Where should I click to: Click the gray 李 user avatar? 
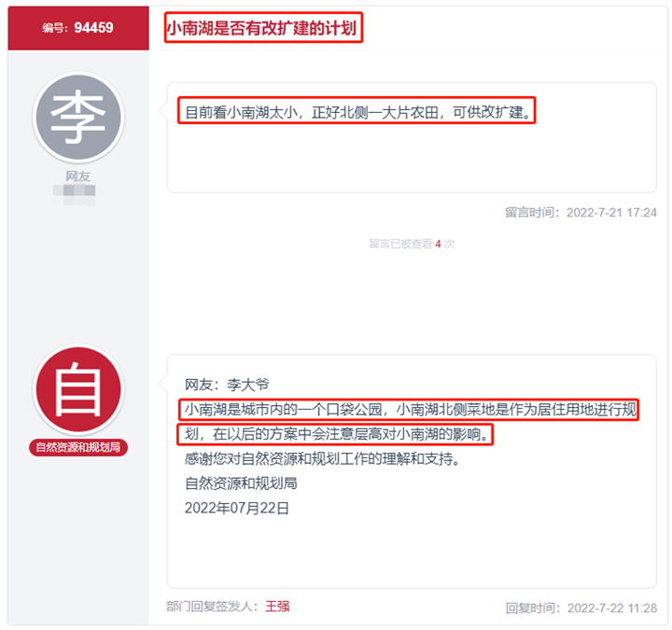click(x=78, y=118)
